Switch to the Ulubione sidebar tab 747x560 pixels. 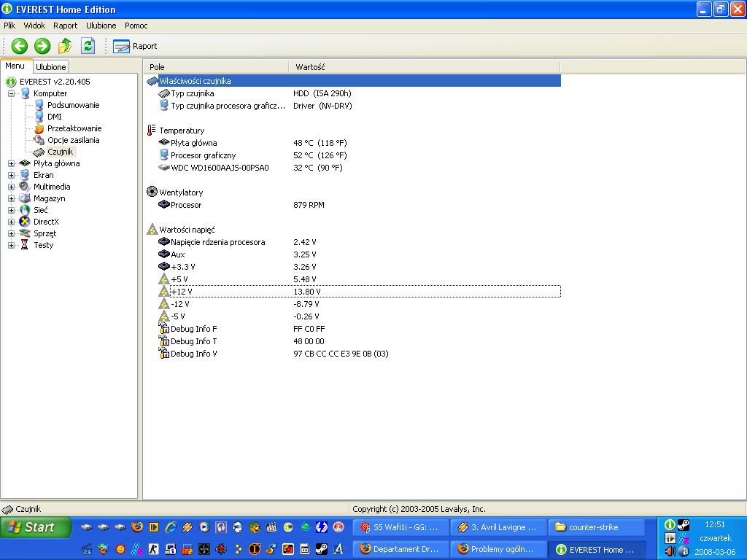click(x=51, y=66)
